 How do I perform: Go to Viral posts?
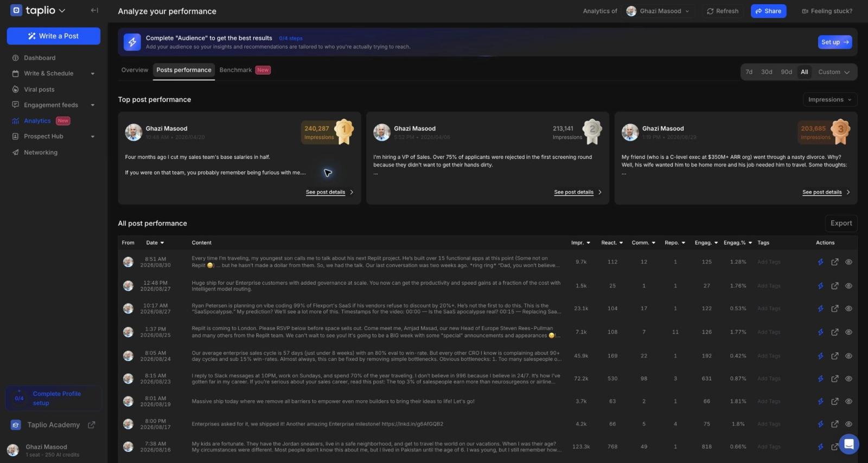click(39, 90)
